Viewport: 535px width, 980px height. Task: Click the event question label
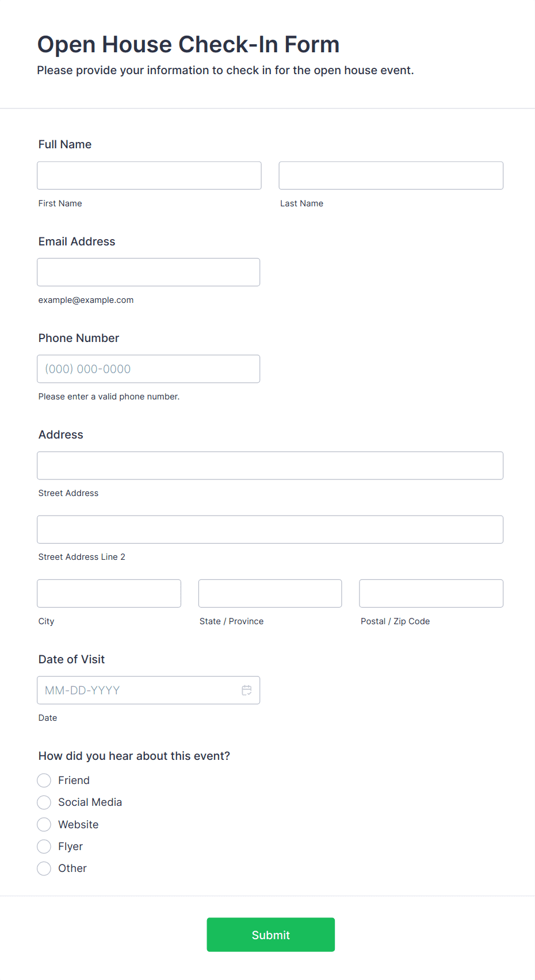pos(134,756)
